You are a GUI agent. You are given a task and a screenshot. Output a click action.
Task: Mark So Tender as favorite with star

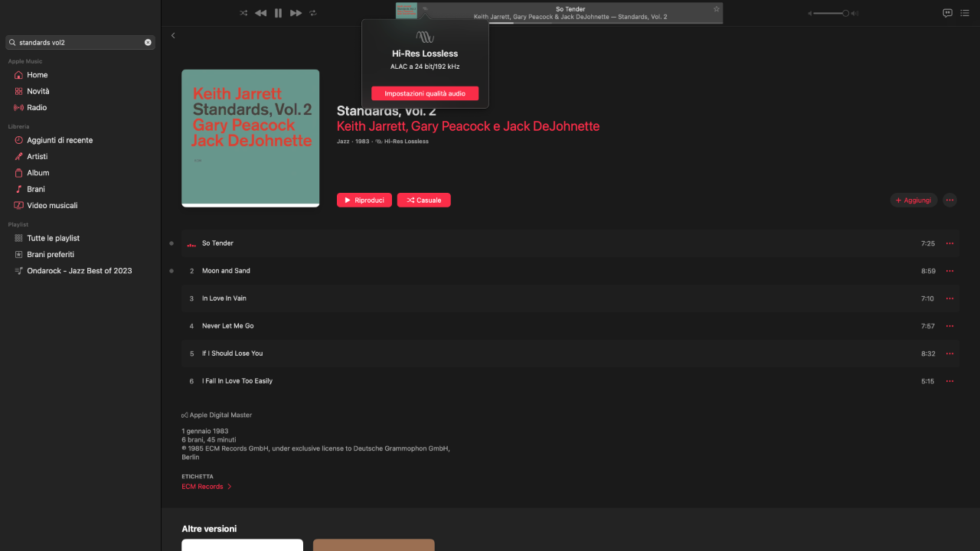coord(717,9)
